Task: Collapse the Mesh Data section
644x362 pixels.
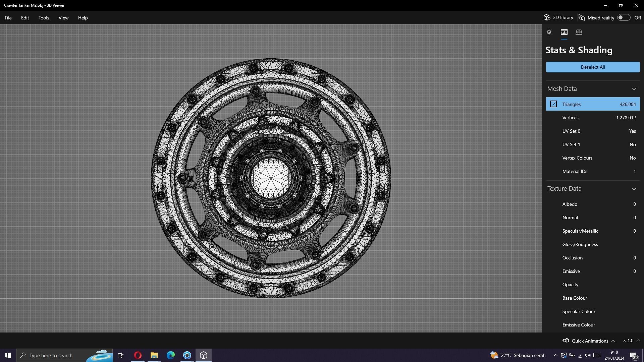Action: 634,89
